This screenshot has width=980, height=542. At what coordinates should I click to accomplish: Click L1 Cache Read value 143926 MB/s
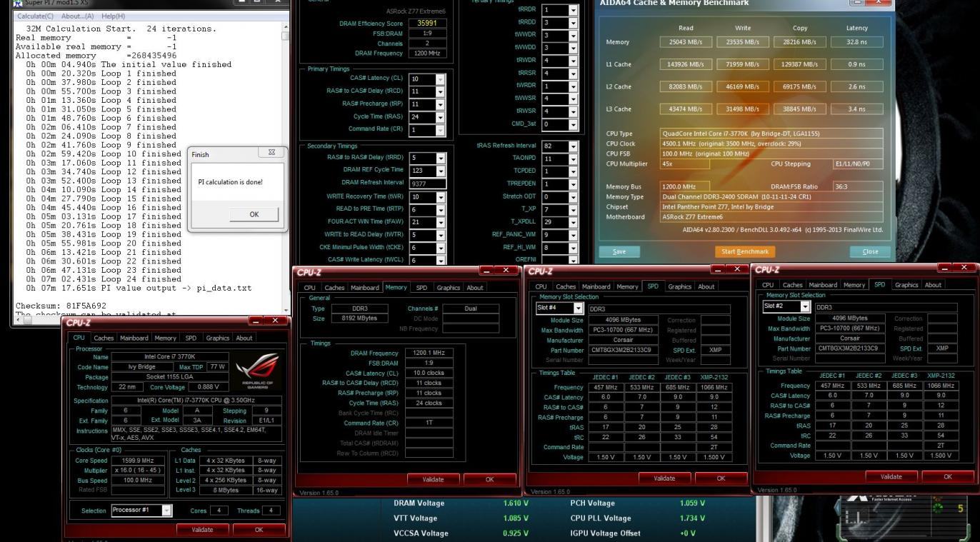[686, 64]
